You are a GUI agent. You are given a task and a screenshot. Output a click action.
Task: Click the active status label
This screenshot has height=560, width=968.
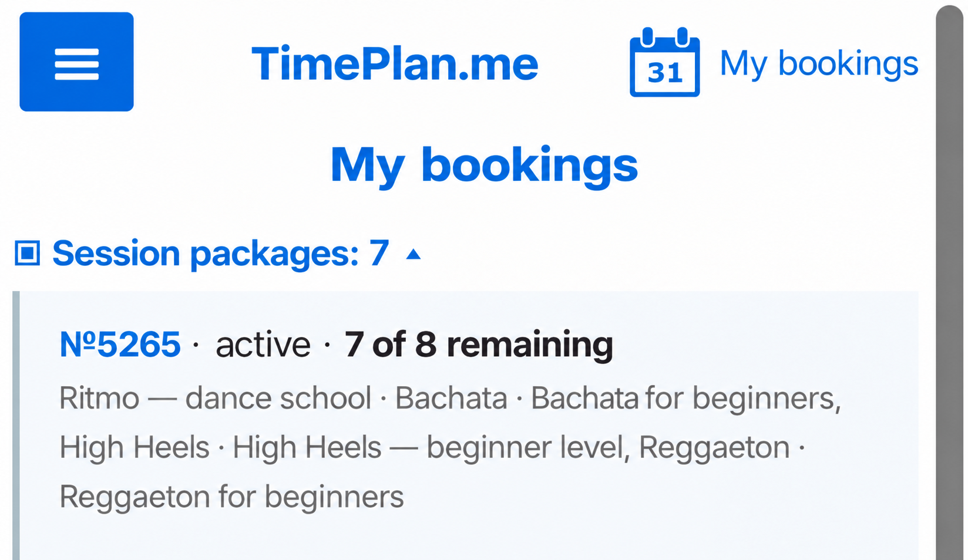(x=263, y=345)
